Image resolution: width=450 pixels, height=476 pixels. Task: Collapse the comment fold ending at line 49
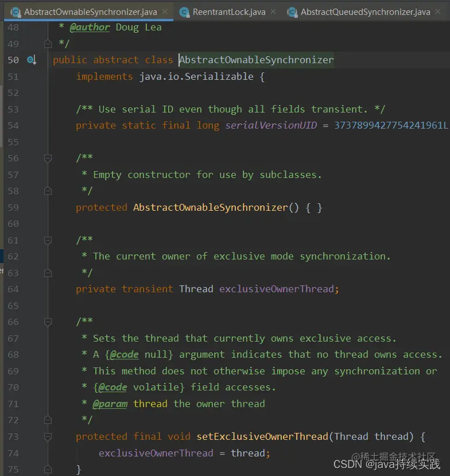click(48, 44)
